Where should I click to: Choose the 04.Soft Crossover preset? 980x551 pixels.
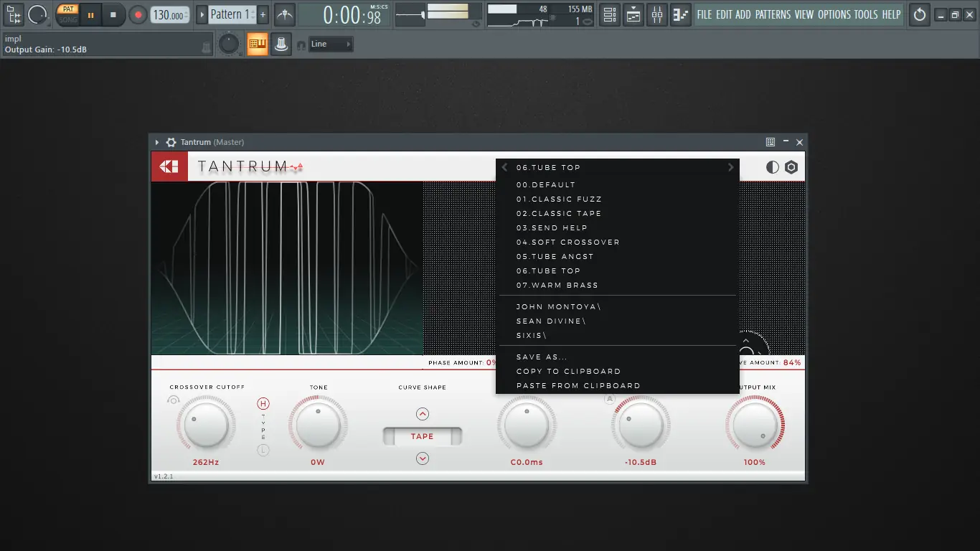(567, 242)
